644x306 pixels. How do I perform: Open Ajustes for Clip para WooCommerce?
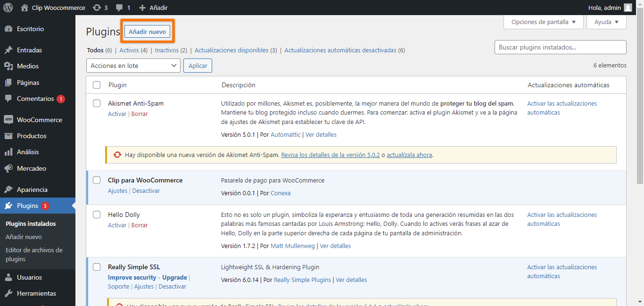coord(117,190)
